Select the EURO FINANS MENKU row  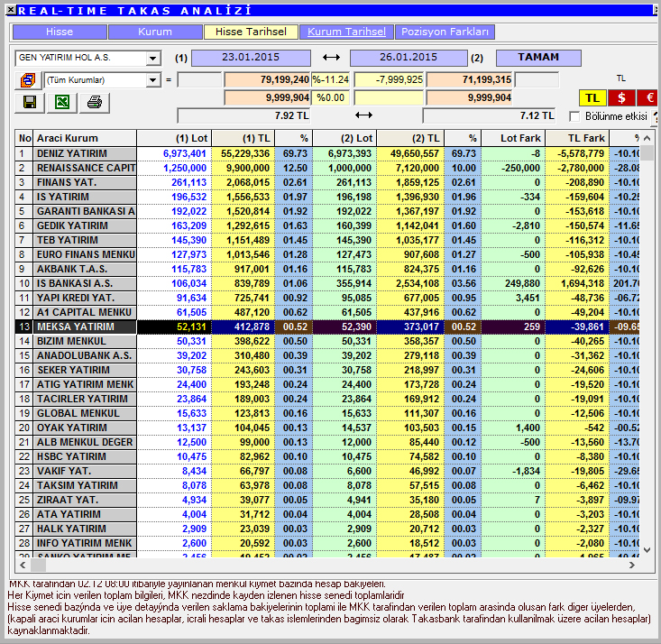327,254
